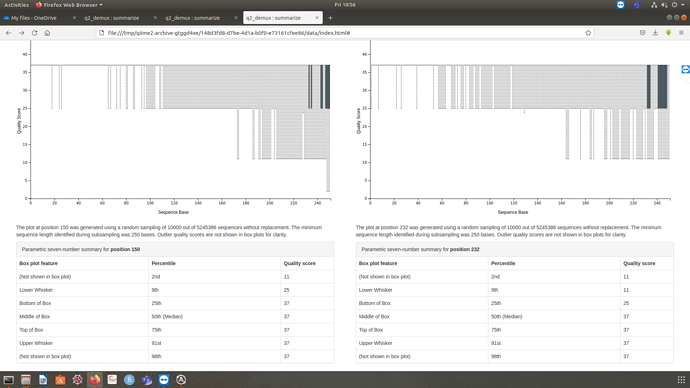Select "position 150" in summary header
The height and width of the screenshot is (388, 690).
tap(125, 249)
